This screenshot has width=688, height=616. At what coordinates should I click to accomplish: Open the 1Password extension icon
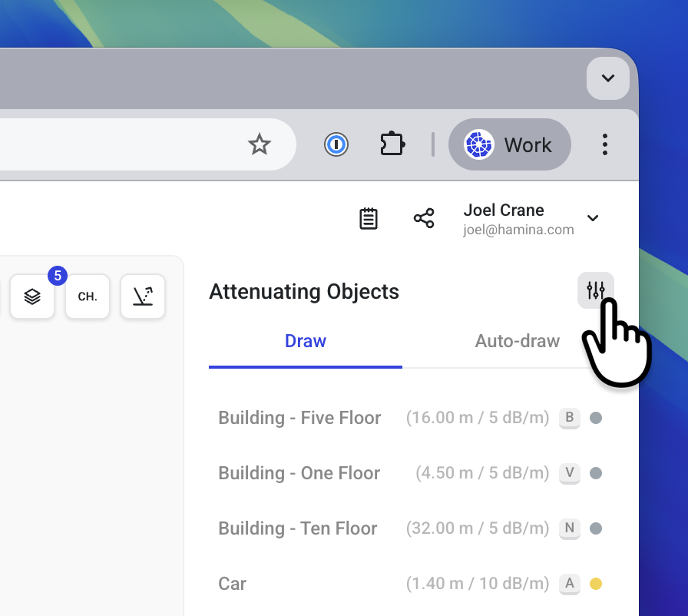coord(336,144)
